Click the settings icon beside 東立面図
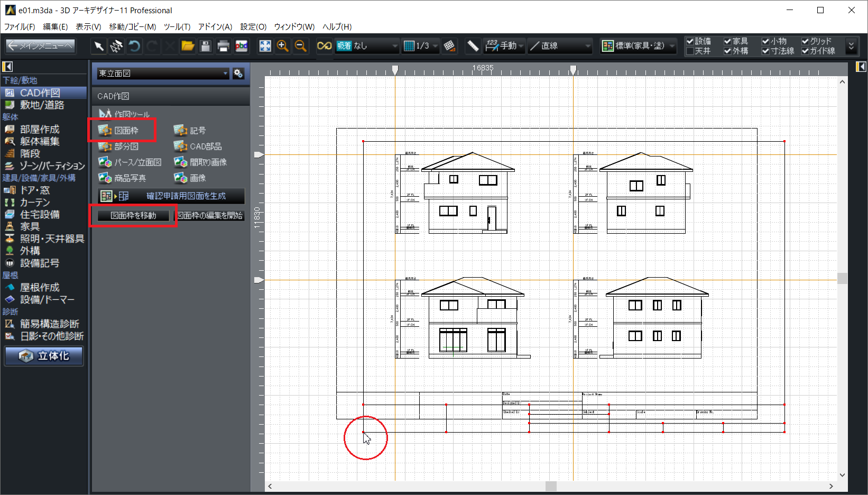This screenshot has height=495, width=868. pyautogui.click(x=238, y=74)
